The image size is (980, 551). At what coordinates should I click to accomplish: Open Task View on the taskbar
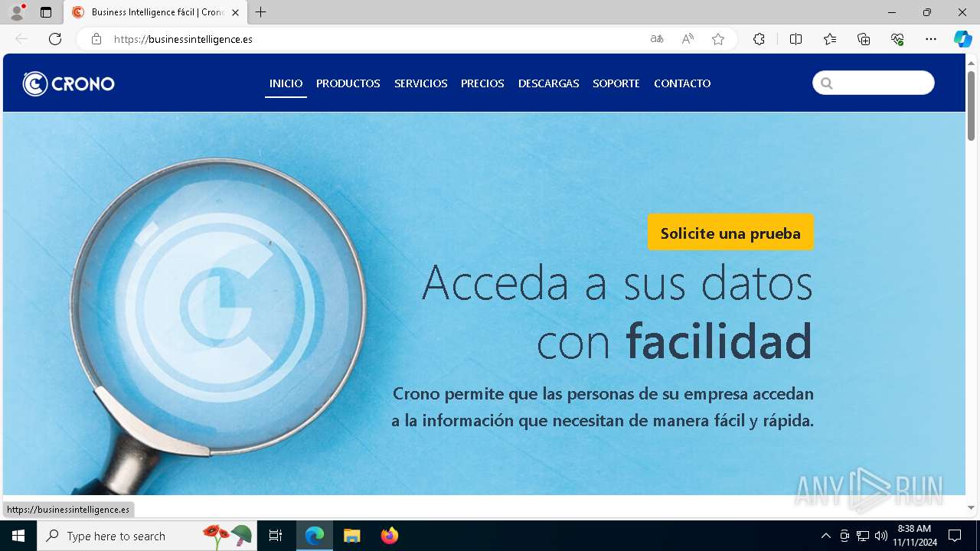tap(276, 536)
